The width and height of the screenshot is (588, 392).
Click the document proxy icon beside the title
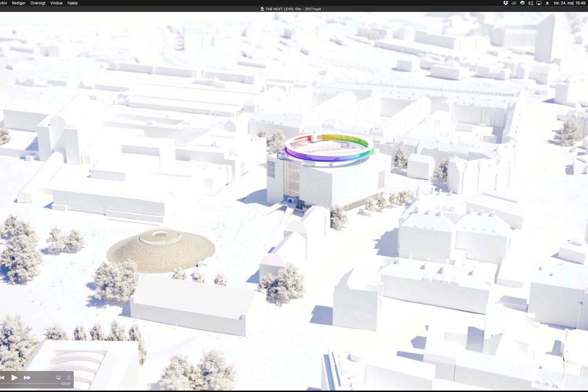(x=262, y=9)
